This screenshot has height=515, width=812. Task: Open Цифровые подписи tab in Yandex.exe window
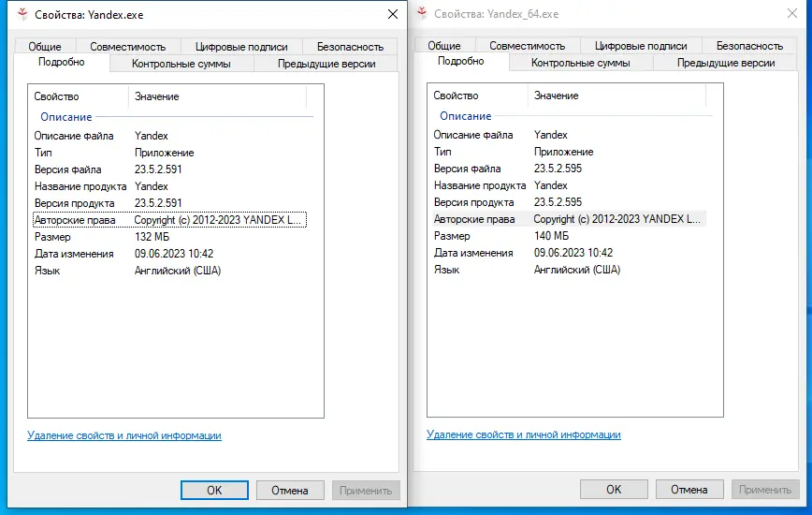point(241,46)
